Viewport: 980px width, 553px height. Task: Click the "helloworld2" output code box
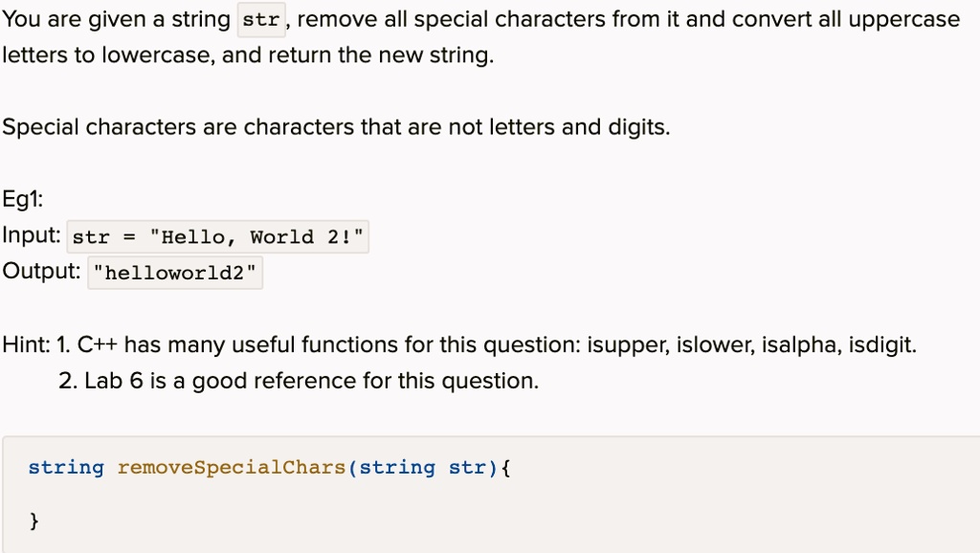click(x=175, y=273)
